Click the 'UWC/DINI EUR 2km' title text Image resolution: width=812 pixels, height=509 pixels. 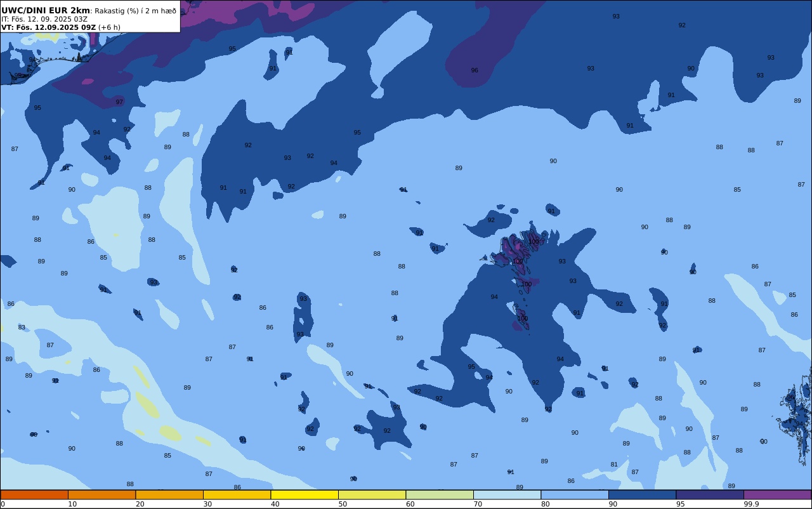[46, 10]
